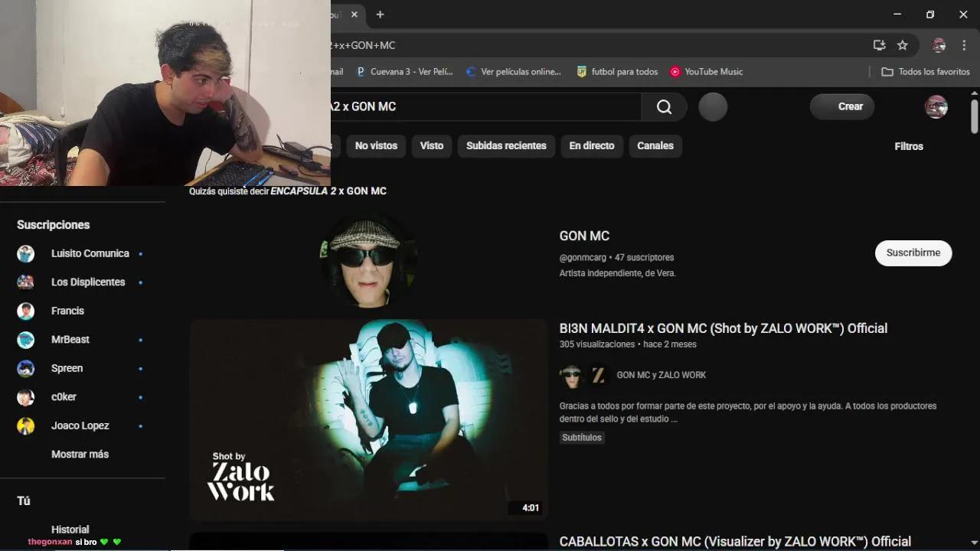980x551 pixels.
Task: Click the 4:01 duration badge
Action: pyautogui.click(x=531, y=508)
